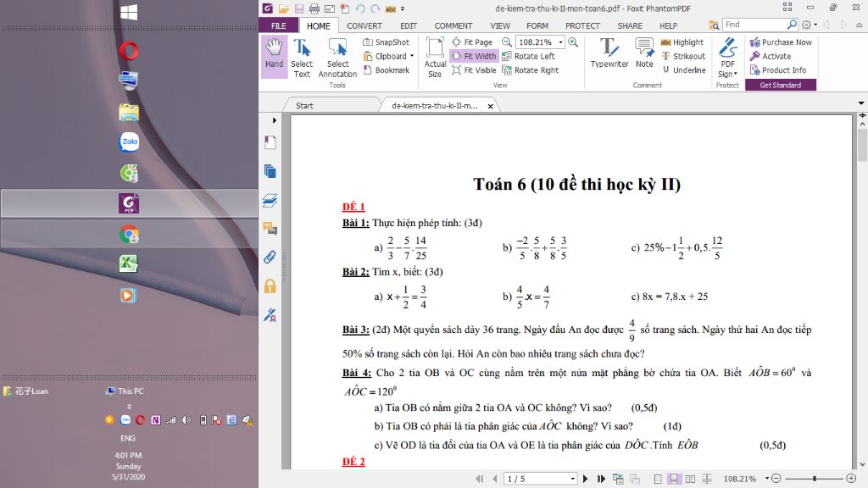Viewport: 868px width, 488px height.
Task: Open status bar zoom level dropdown
Action: pyautogui.click(x=767, y=478)
